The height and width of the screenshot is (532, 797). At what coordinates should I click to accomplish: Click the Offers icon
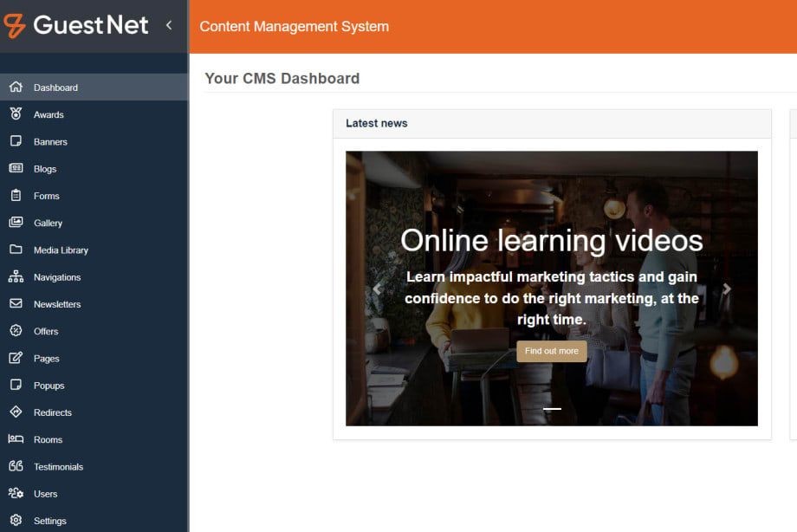click(17, 331)
